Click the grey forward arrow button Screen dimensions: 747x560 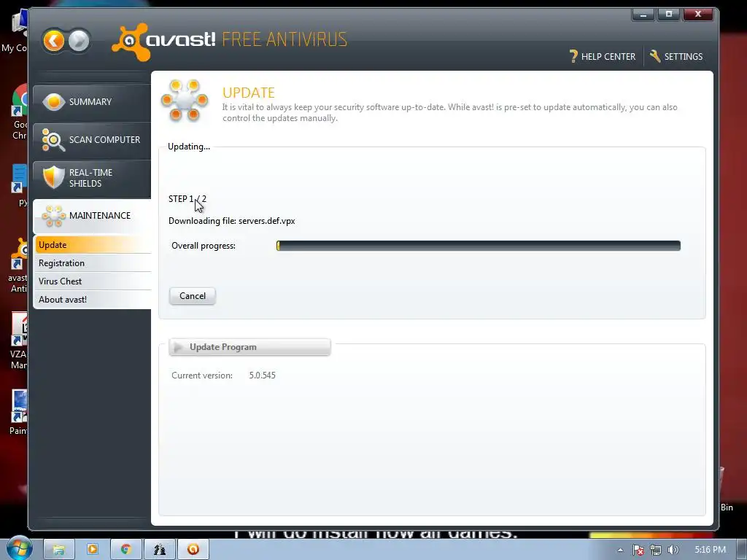point(79,41)
